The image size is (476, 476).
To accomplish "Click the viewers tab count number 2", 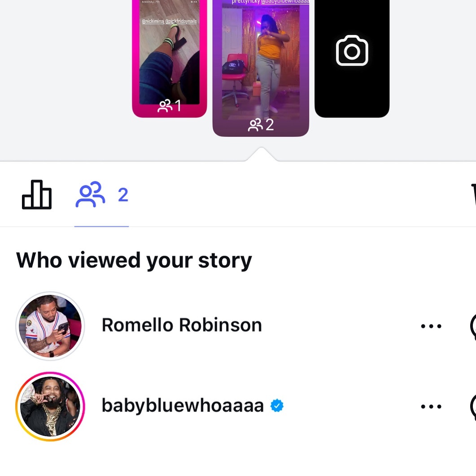I will [x=123, y=195].
